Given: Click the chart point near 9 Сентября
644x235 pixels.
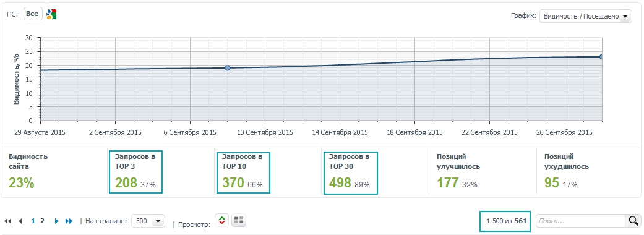Looking at the screenshot, I should [228, 68].
